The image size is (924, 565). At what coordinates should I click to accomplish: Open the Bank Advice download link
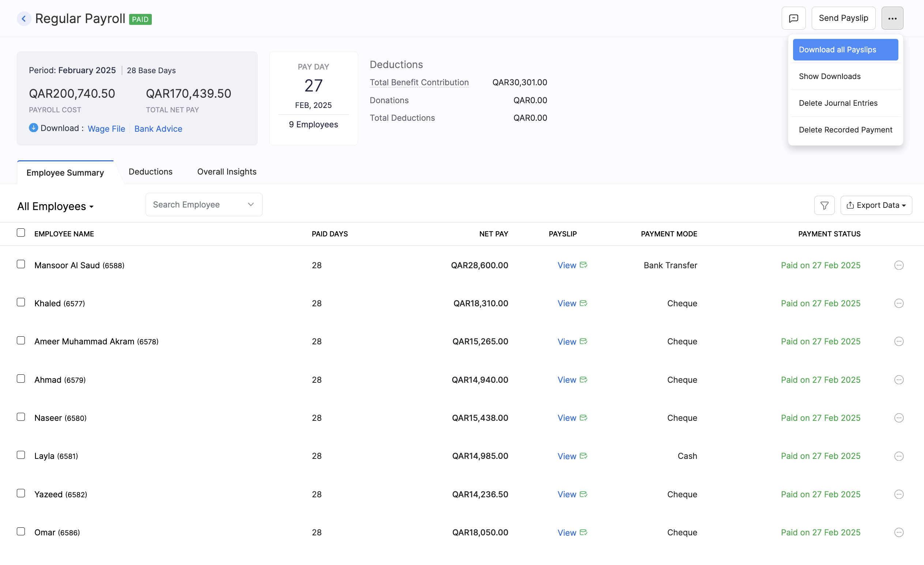pos(158,129)
